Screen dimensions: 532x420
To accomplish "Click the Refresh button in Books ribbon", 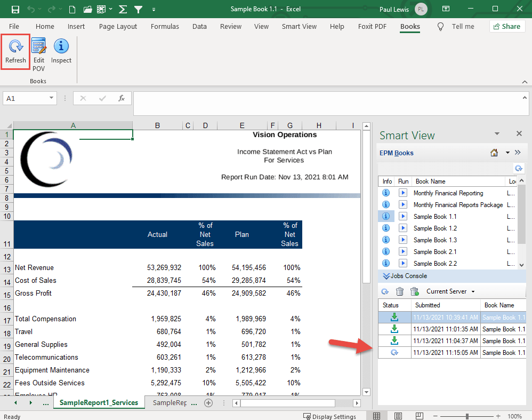I will click(15, 52).
